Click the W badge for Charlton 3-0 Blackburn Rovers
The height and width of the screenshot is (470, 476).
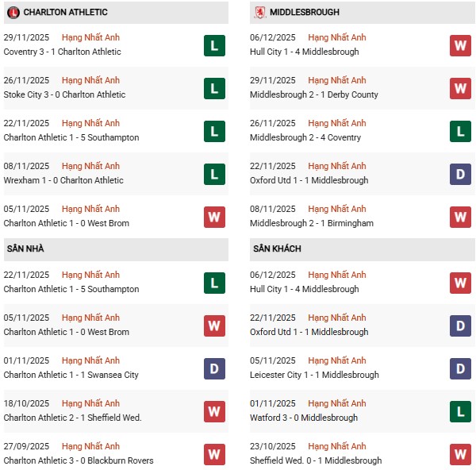click(214, 454)
